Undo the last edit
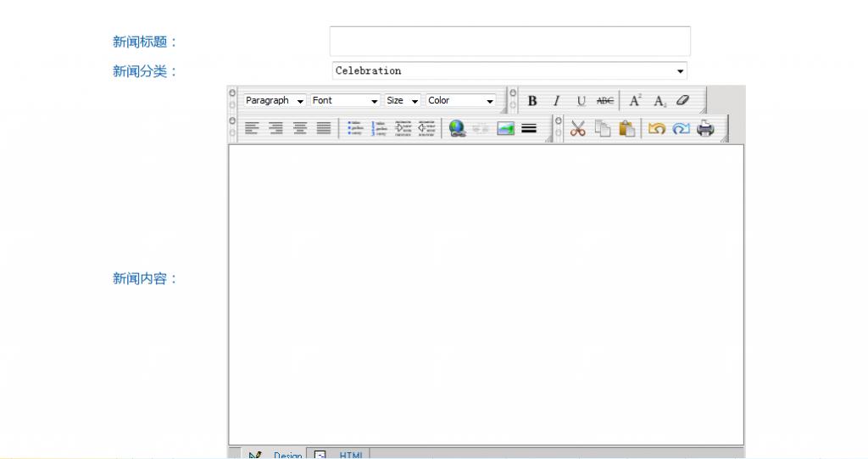This screenshot has height=459, width=868. click(x=657, y=129)
